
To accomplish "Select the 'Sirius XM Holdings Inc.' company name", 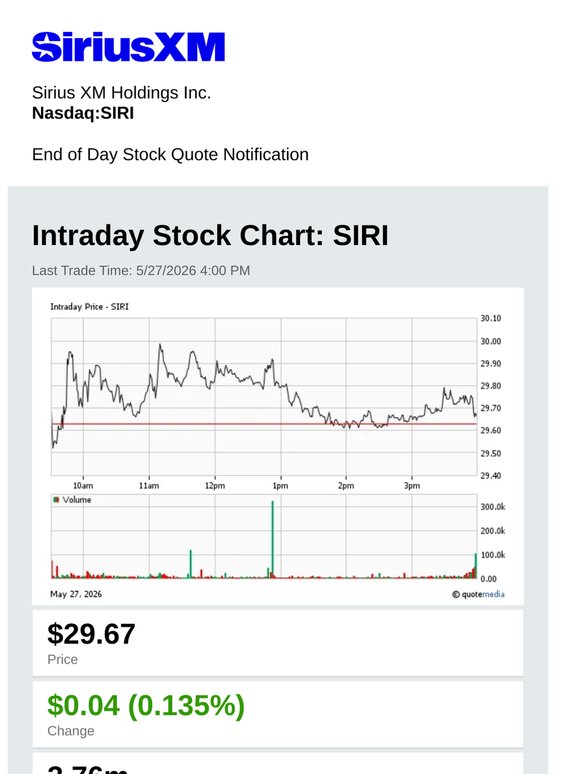I will [x=121, y=93].
